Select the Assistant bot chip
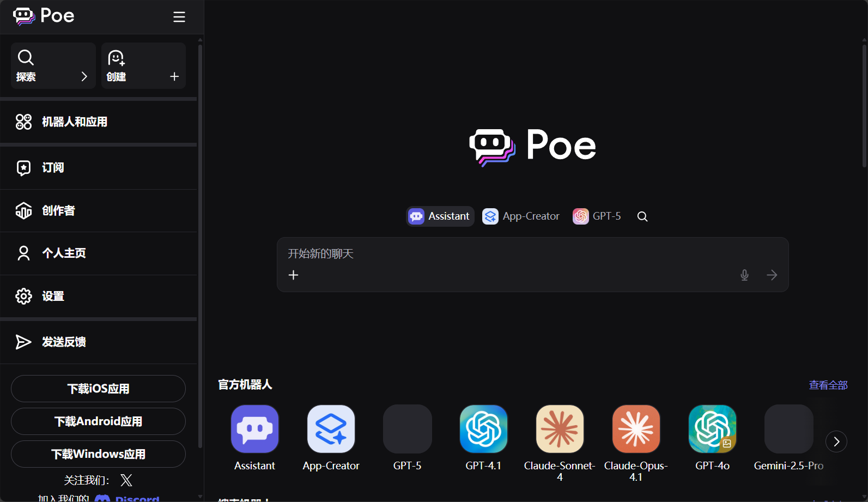This screenshot has height=502, width=868. click(x=440, y=216)
